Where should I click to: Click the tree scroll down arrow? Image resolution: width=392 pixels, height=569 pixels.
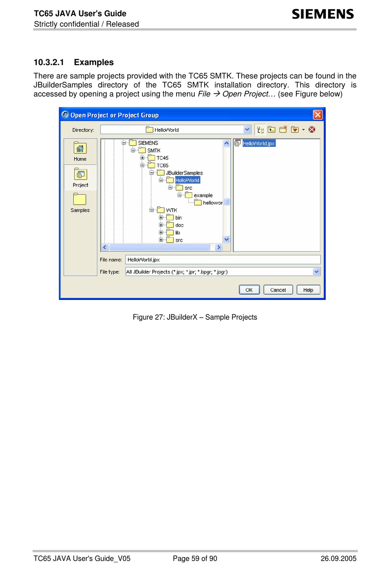tap(227, 239)
